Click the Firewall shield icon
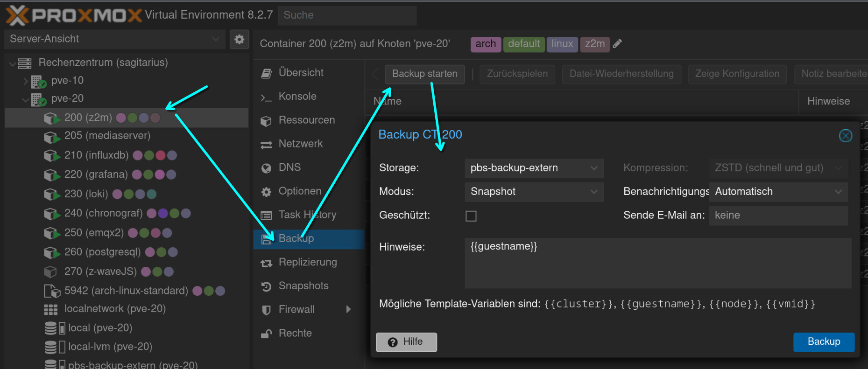 click(x=266, y=310)
